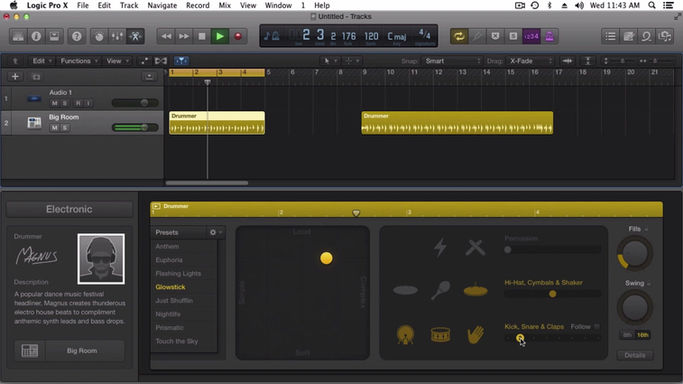Show the Toolbar using the tray icon

point(54,36)
